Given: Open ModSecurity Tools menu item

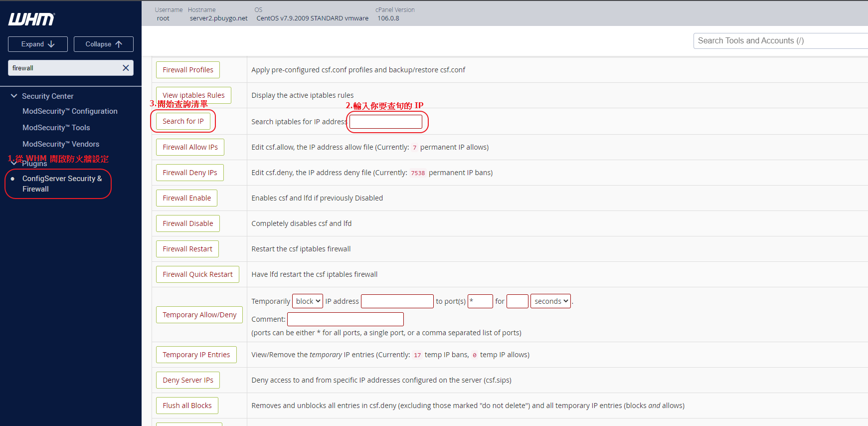Looking at the screenshot, I should click(x=56, y=128).
